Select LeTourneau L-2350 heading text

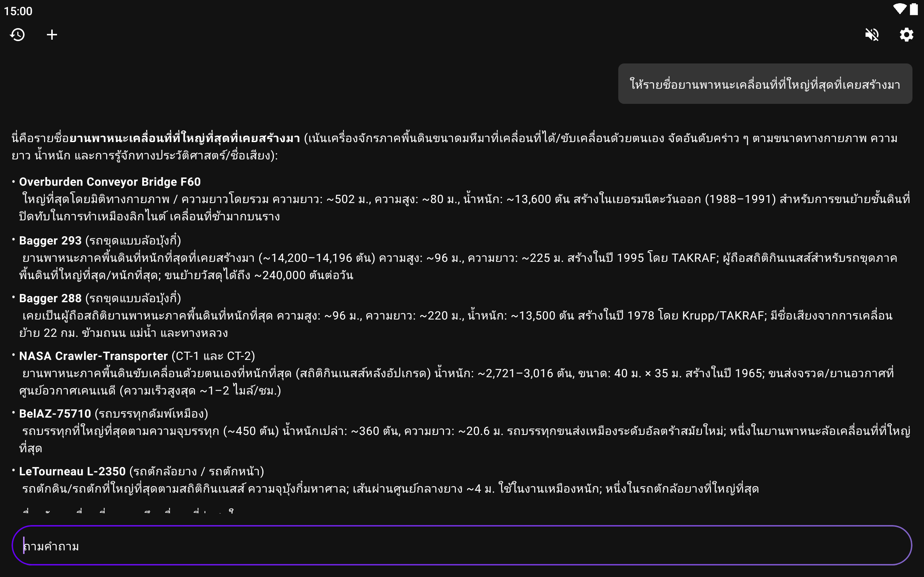coord(73,471)
